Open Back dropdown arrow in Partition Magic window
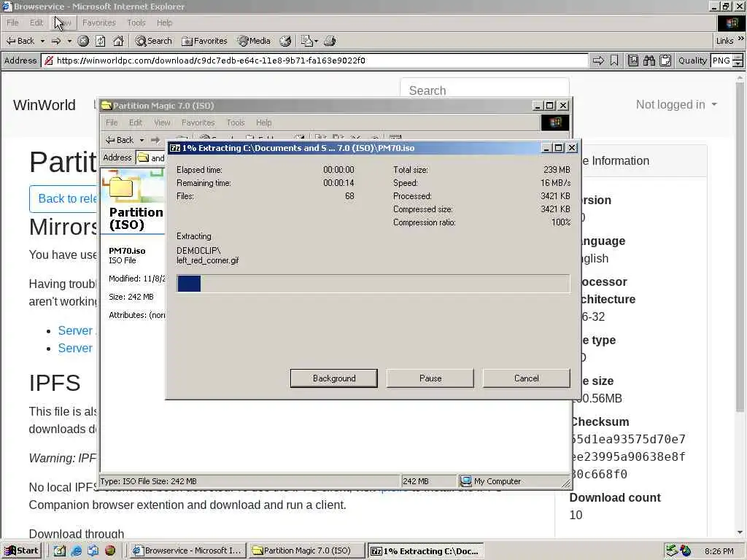Screen dimensions: 747x560 coord(142,140)
